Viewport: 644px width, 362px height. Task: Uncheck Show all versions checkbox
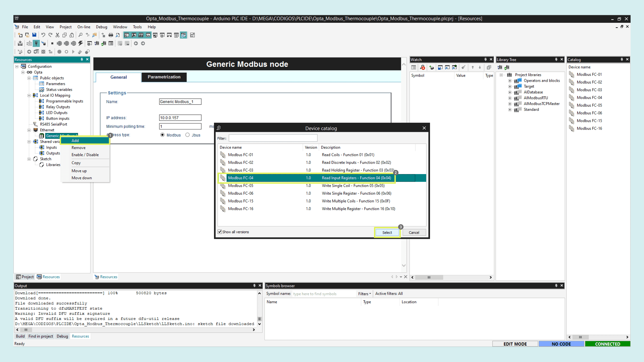pyautogui.click(x=220, y=232)
